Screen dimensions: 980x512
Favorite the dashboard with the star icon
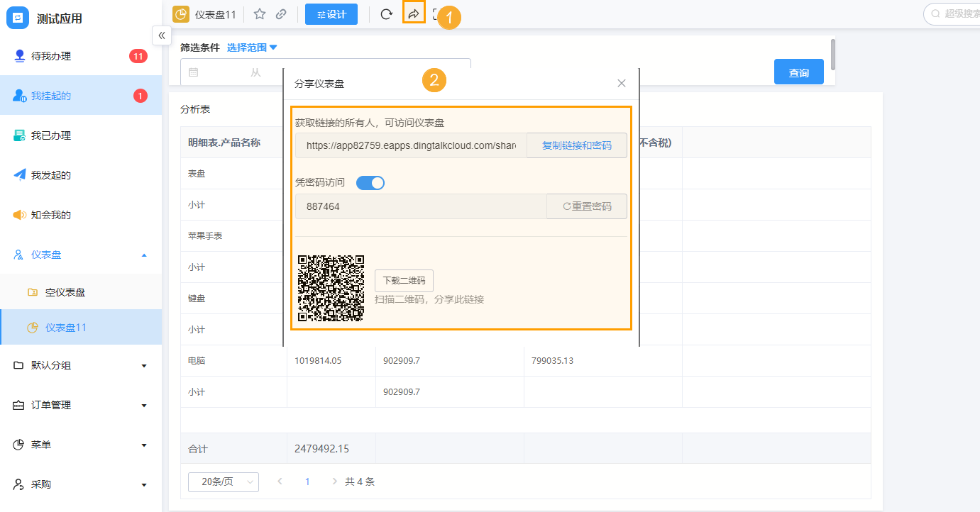click(x=260, y=14)
